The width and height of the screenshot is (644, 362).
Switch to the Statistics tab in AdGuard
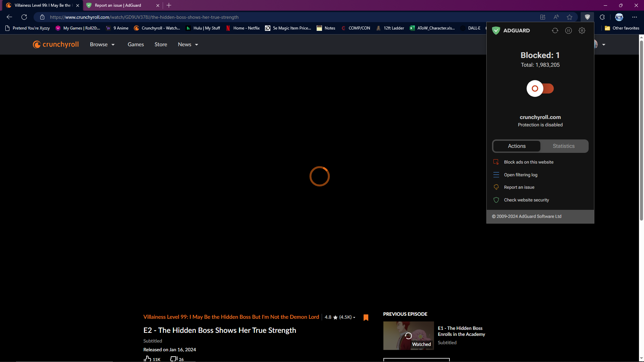click(x=563, y=146)
